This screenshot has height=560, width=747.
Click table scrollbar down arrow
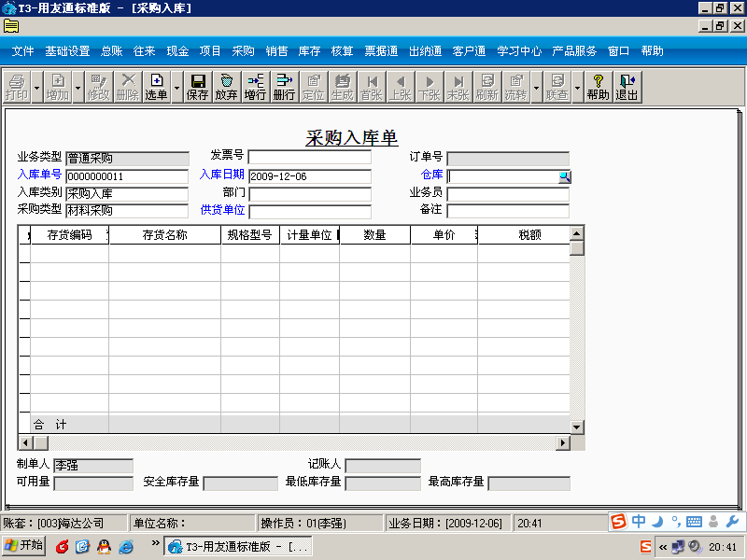point(576,427)
